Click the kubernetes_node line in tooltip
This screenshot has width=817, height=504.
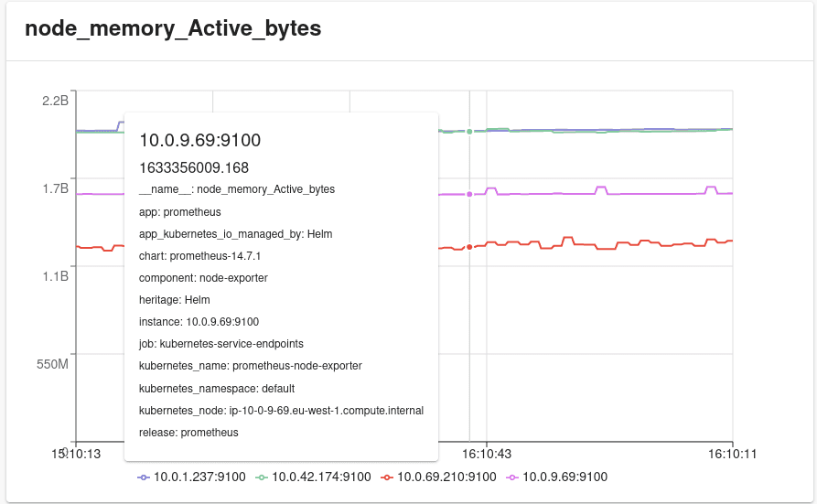[282, 411]
